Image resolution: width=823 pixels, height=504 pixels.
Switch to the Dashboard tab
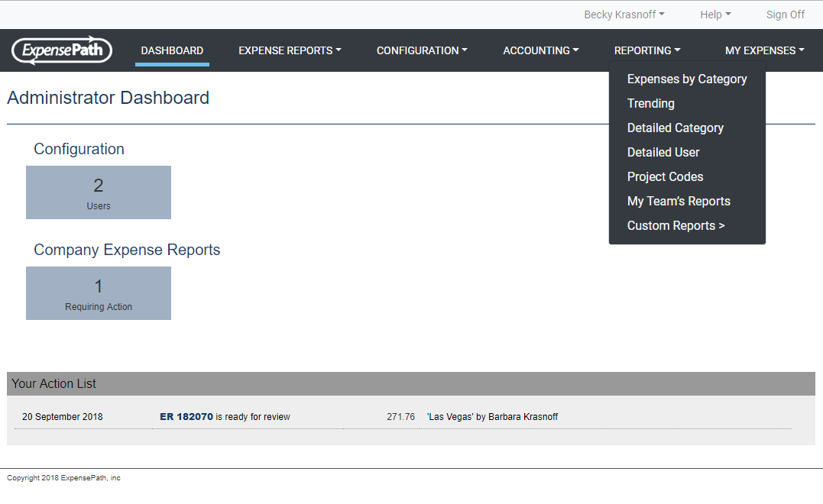[x=172, y=50]
